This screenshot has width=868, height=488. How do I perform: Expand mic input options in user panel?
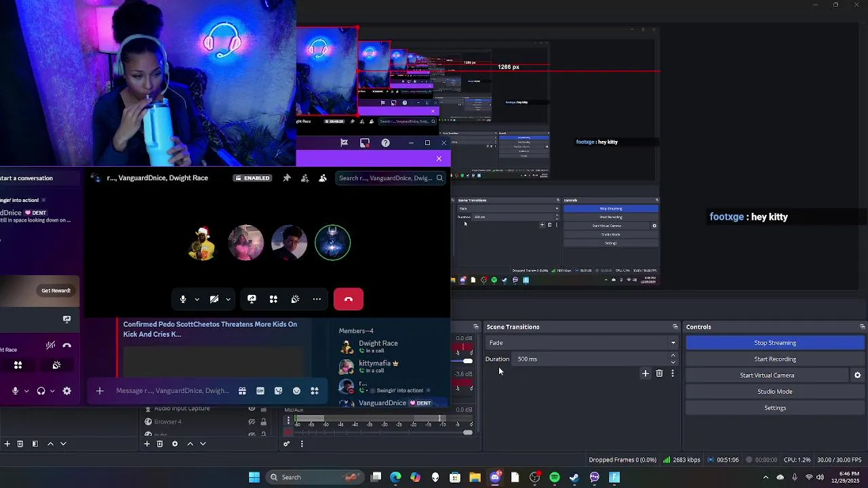click(x=26, y=391)
